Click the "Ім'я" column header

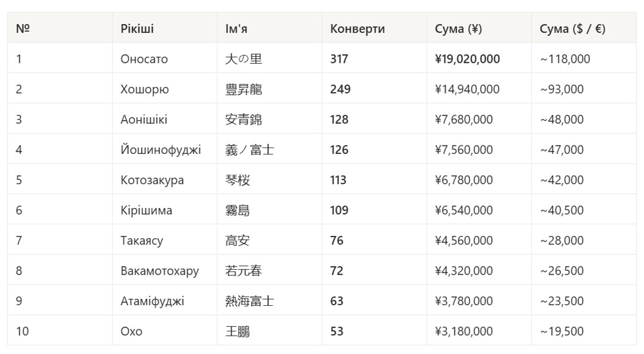[236, 29]
